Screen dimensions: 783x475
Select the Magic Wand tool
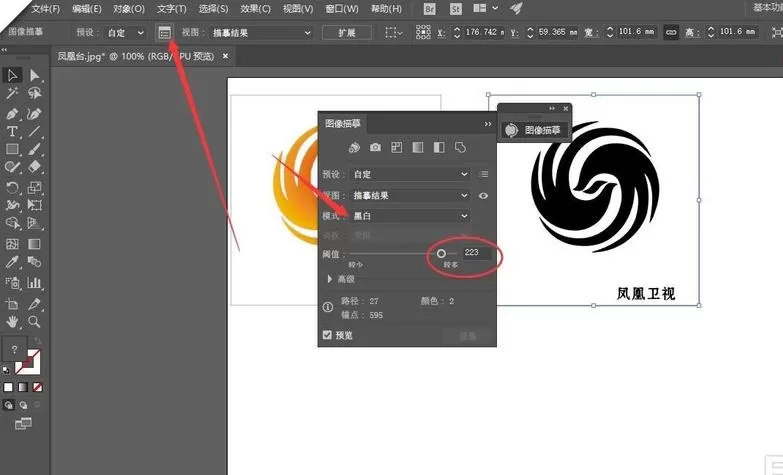pos(12,93)
